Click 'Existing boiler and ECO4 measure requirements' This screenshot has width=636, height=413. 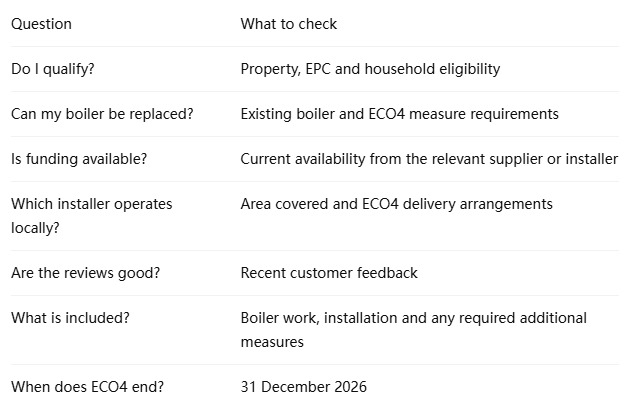[399, 114]
